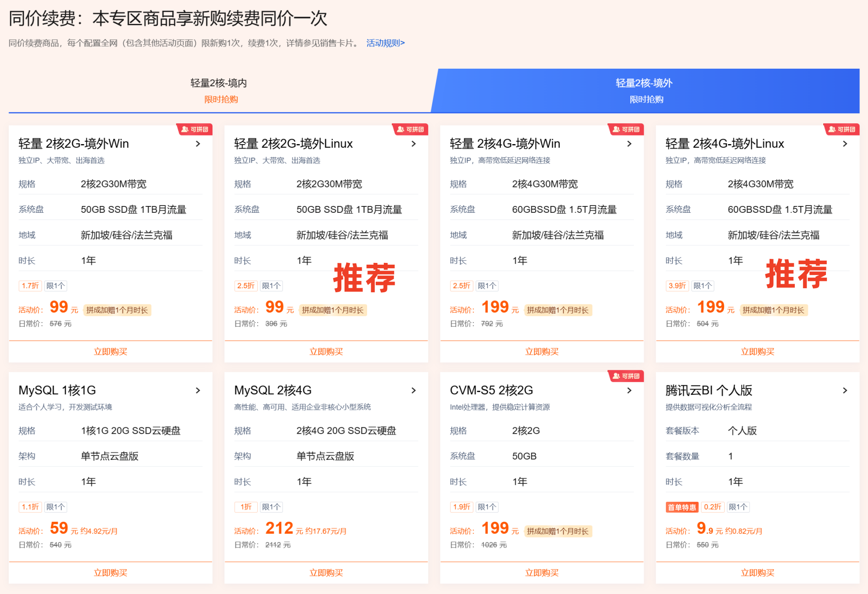This screenshot has height=594, width=868.
Task: Buy 轻量 2核2G-境外Linux with 立即购买
Action: tap(326, 351)
